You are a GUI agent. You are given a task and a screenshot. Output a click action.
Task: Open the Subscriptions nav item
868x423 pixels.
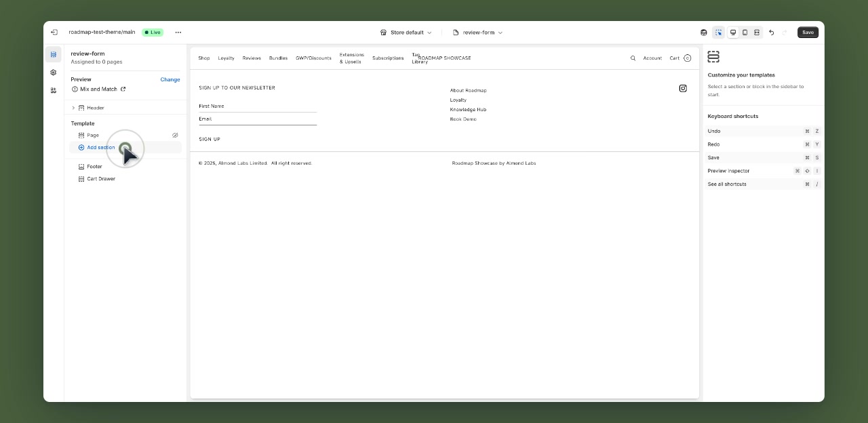coord(387,58)
